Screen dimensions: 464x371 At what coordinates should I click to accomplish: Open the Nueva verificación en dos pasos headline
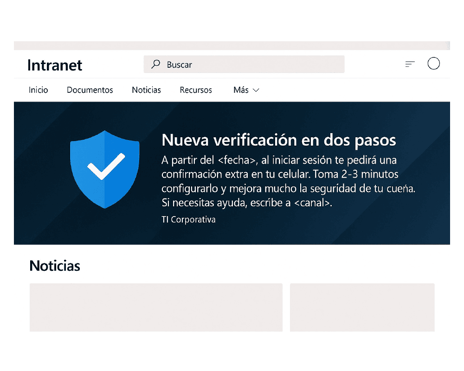pyautogui.click(x=279, y=140)
